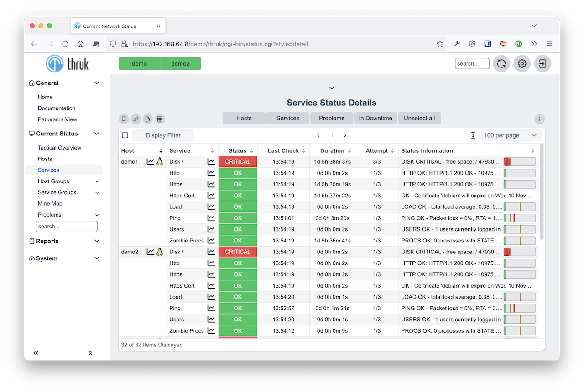This screenshot has height=392, width=584.
Task: Open Tactical Overview in the sidebar
Action: coord(59,148)
